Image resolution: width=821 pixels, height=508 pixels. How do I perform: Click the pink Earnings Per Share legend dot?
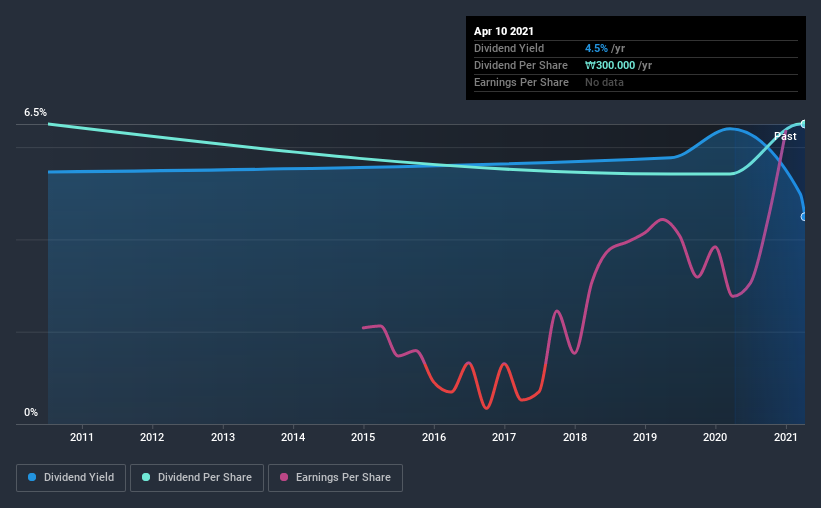pyautogui.click(x=284, y=477)
